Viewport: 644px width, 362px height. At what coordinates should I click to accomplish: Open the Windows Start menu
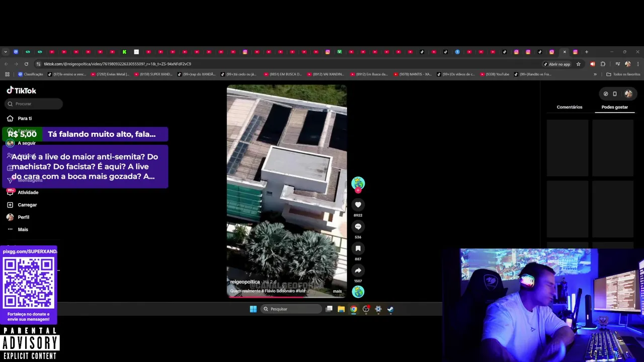253,309
